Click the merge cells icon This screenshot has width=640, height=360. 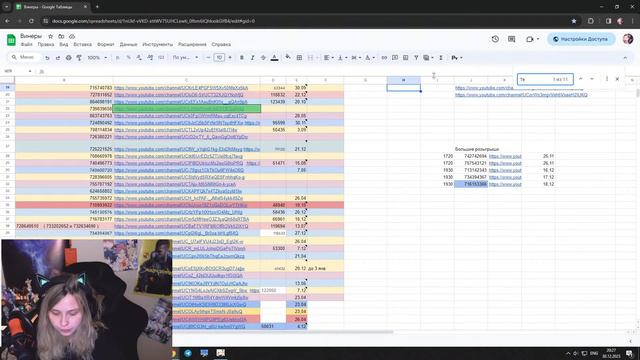pyautogui.click(x=310, y=58)
